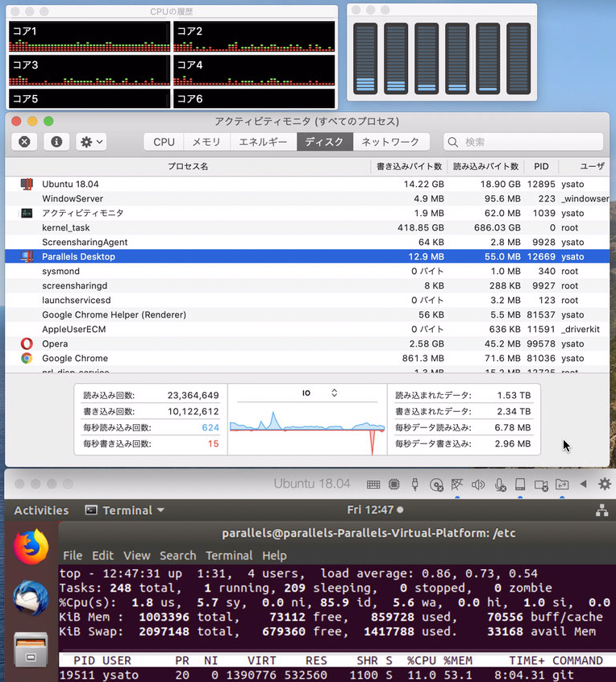This screenshot has width=616, height=682.
Task: Expand the Terminal app menu in Ubuntu top bar
Action: tap(125, 510)
